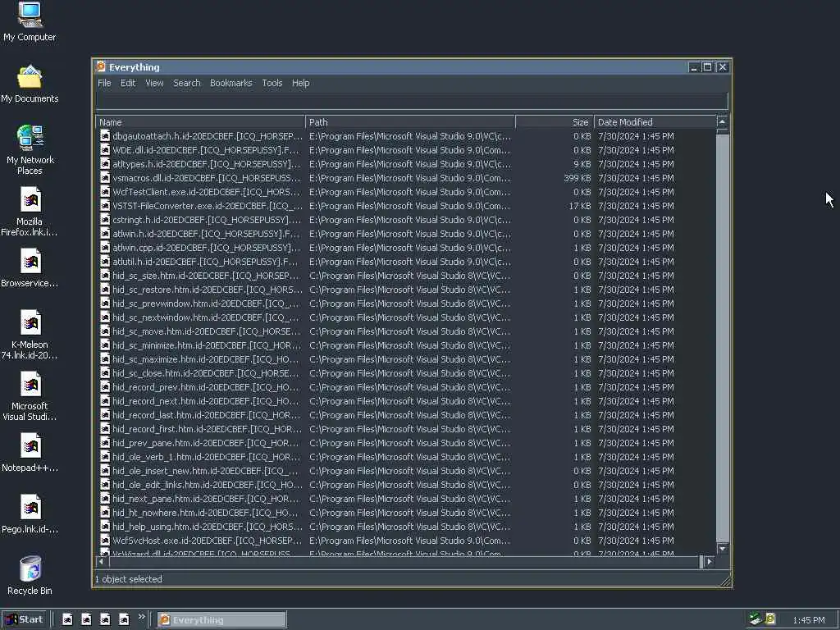The height and width of the screenshot is (630, 840).
Task: Click the network tray icon near clock
Action: click(756, 619)
